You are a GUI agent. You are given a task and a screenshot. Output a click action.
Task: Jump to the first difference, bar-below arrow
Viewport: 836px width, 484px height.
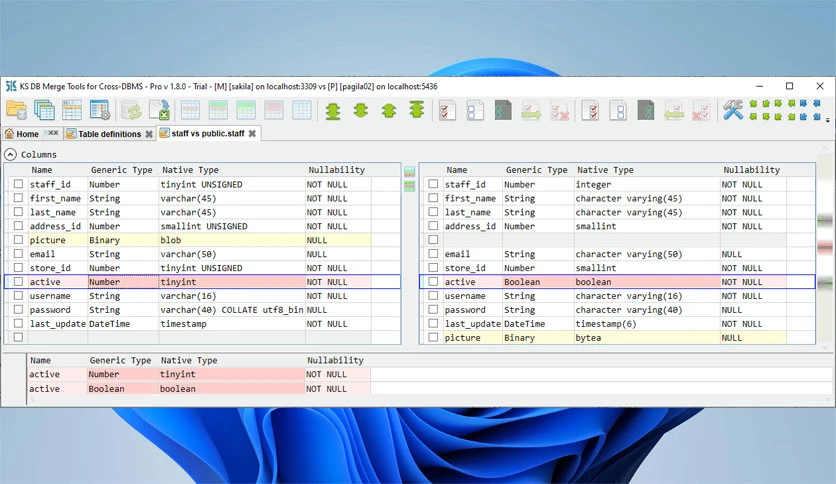coord(333,110)
